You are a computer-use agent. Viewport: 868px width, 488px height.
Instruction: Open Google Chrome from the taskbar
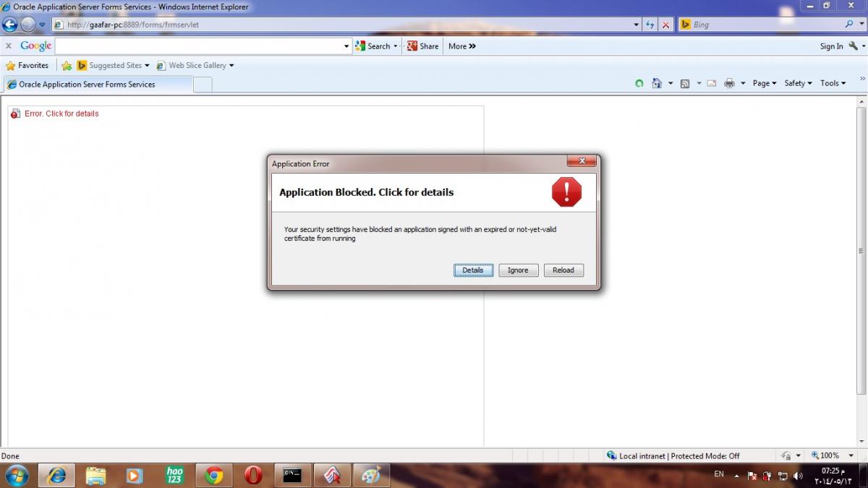tap(213, 475)
